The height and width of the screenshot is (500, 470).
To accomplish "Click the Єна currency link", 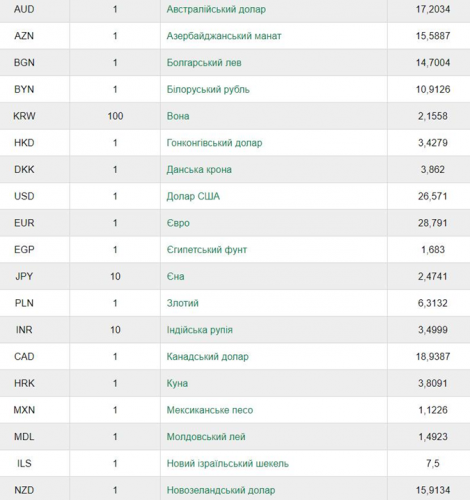I will 175,276.
